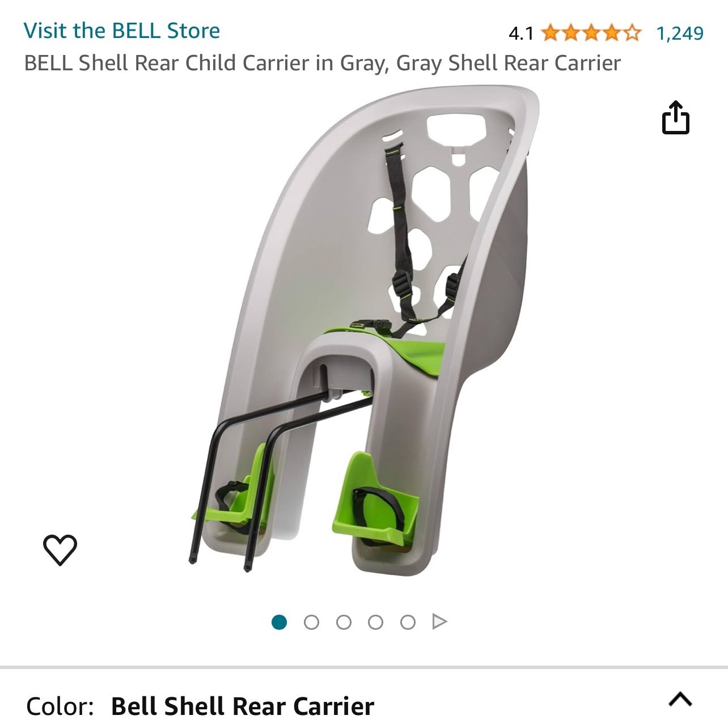Open Bell Shell Rear Carrier color selection
The image size is (728, 728).
pyautogui.click(x=243, y=706)
